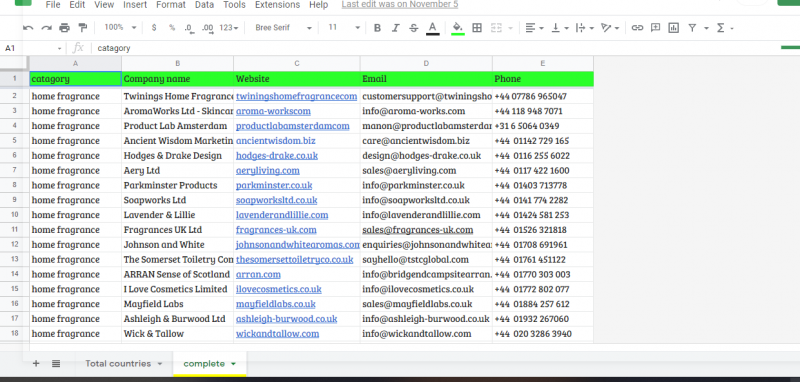The height and width of the screenshot is (382, 800).
Task: Select the Phone header cell
Action: (x=543, y=79)
